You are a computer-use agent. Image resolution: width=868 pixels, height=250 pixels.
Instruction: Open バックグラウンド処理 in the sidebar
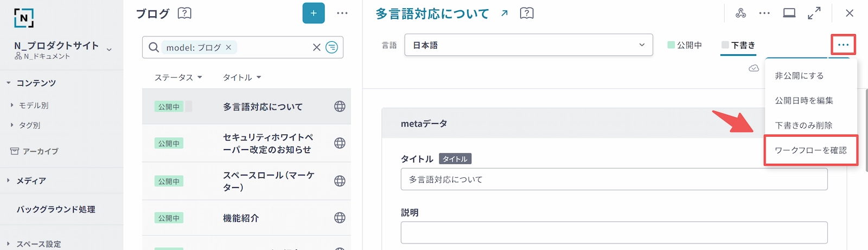[x=56, y=209]
